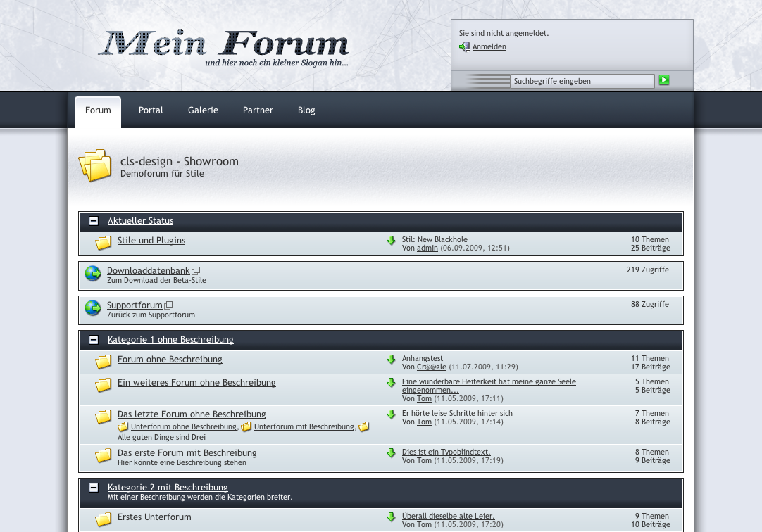Click the Anmelden login link
Viewport: 762px width, 532px height.
tap(489, 47)
